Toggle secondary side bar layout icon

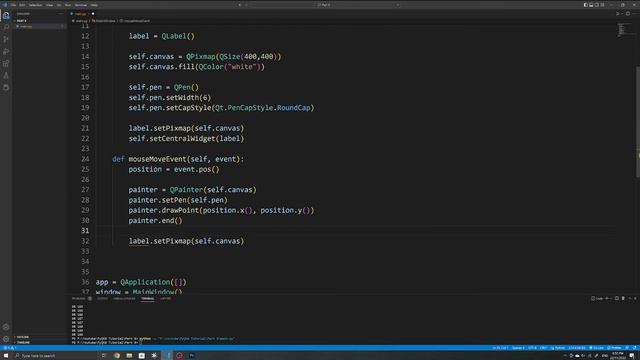pos(597,5)
